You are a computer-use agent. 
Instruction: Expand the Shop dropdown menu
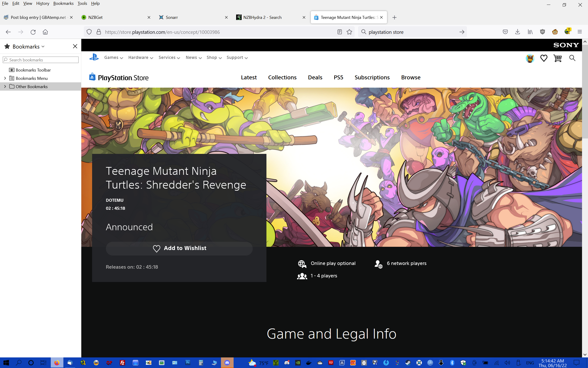coord(214,57)
